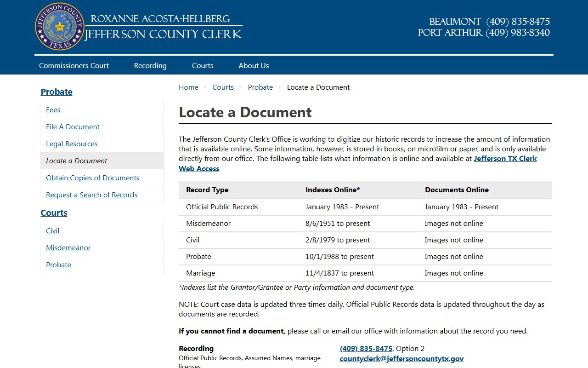Click the Jefferson County Texas seal logo

[60, 26]
